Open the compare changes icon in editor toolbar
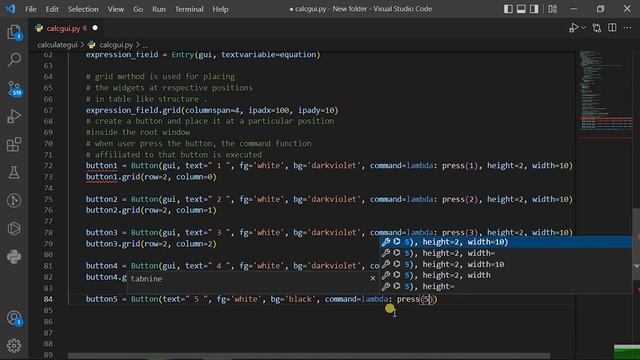The image size is (640, 360). pyautogui.click(x=597, y=28)
